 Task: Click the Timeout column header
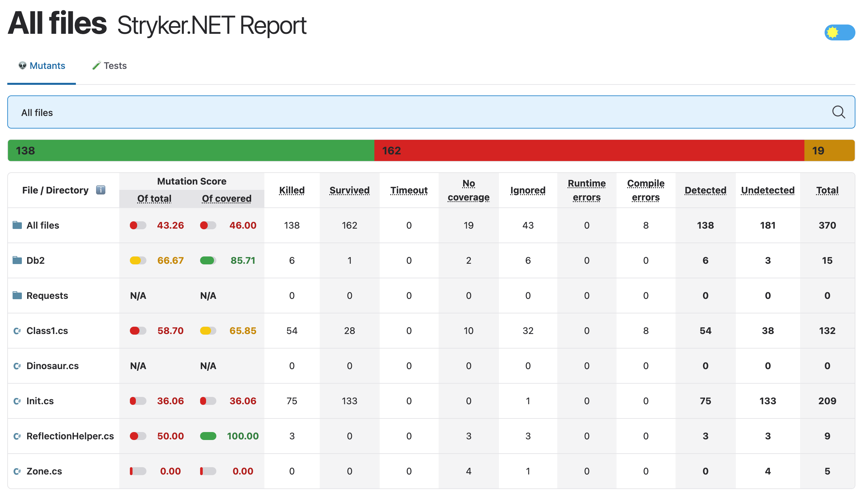(409, 191)
